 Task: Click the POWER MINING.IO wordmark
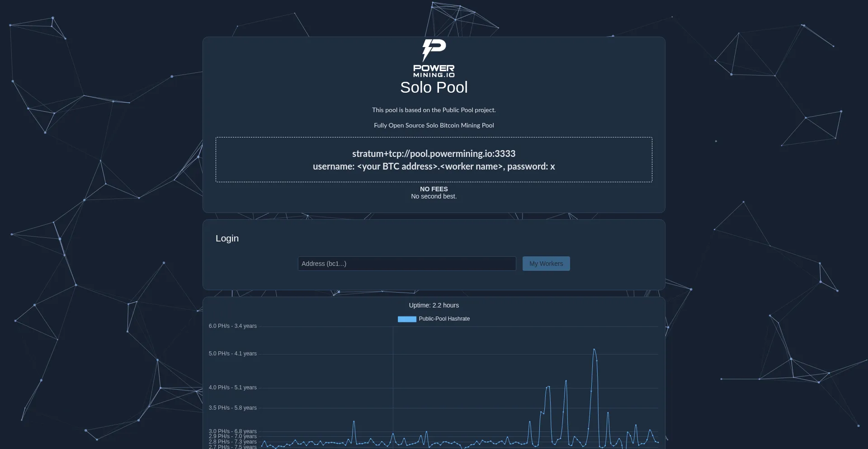pyautogui.click(x=434, y=71)
